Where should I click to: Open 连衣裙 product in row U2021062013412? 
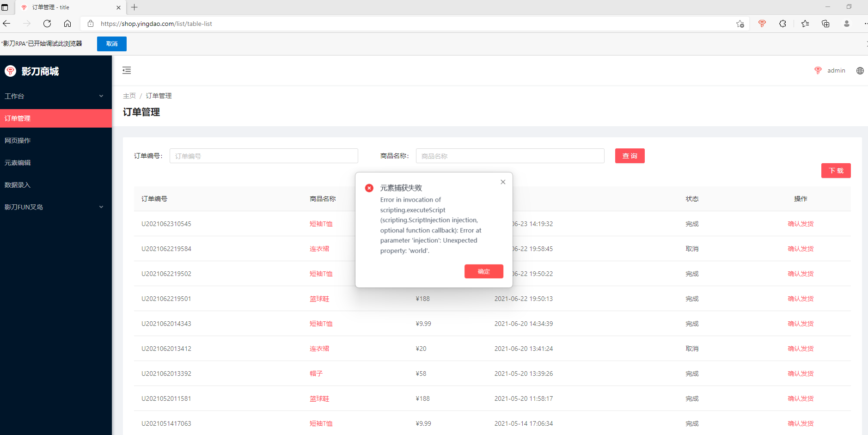[x=319, y=349]
